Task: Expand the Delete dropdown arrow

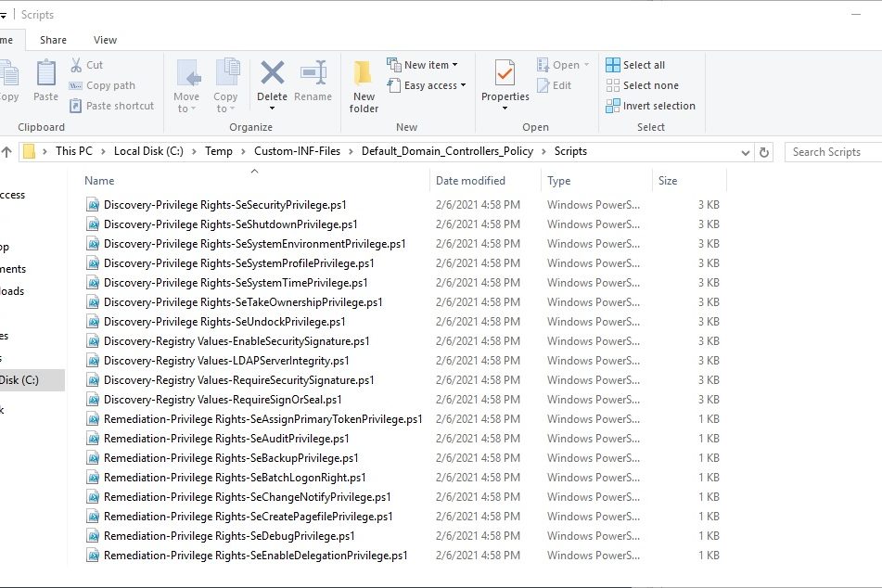Action: (x=273, y=108)
